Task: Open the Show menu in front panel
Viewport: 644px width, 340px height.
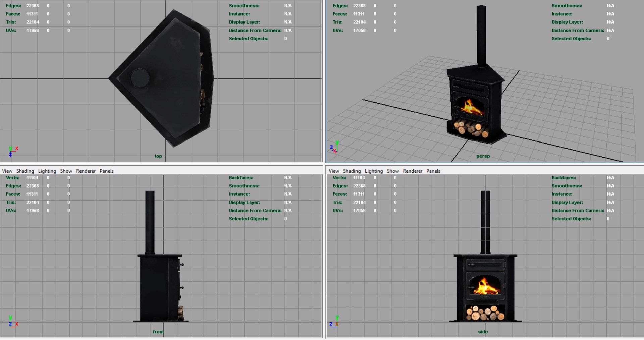Action: 66,171
